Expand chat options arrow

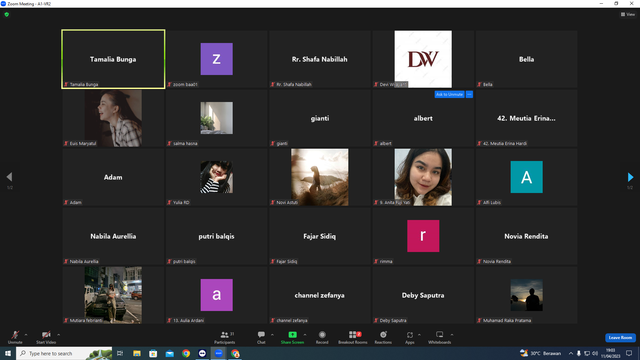(272, 335)
